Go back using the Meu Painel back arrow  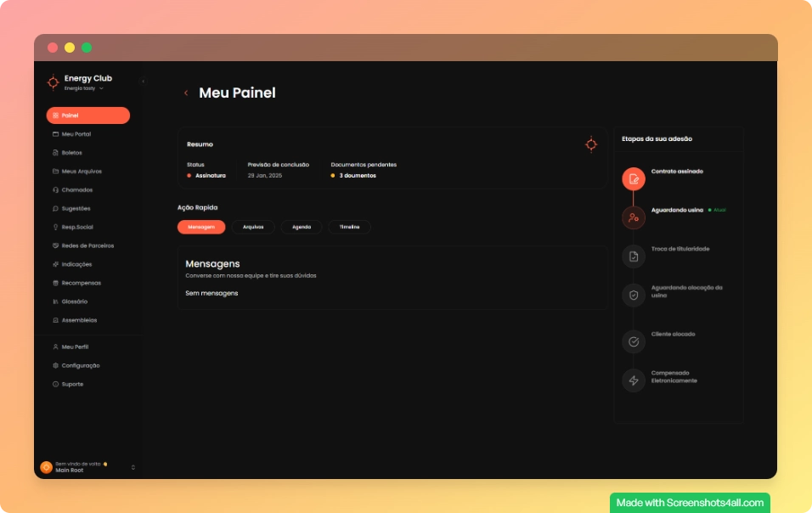[x=187, y=93]
